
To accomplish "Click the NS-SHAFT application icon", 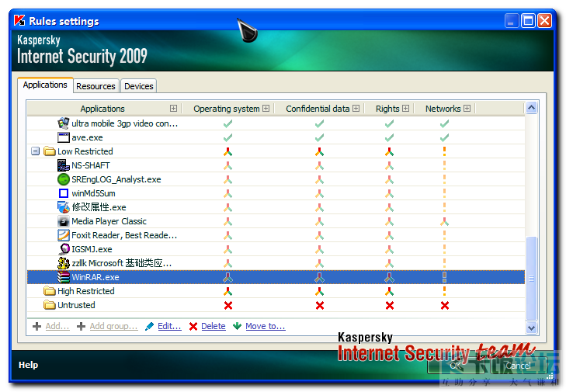I will pos(63,165).
